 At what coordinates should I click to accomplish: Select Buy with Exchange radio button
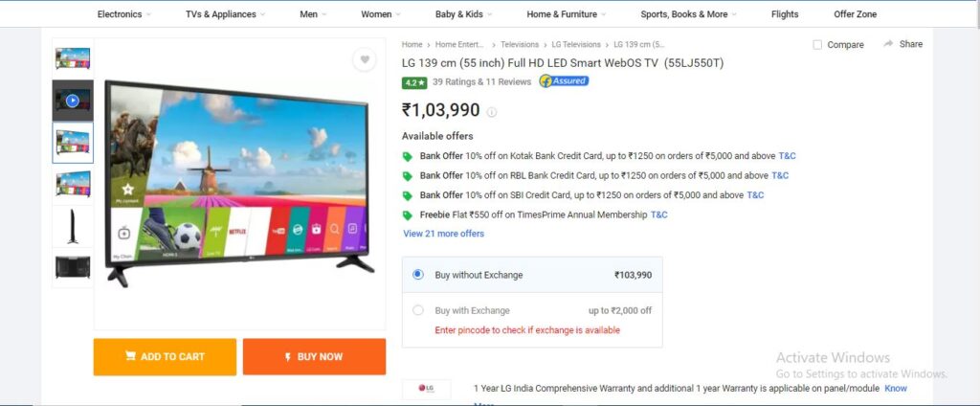(418, 310)
